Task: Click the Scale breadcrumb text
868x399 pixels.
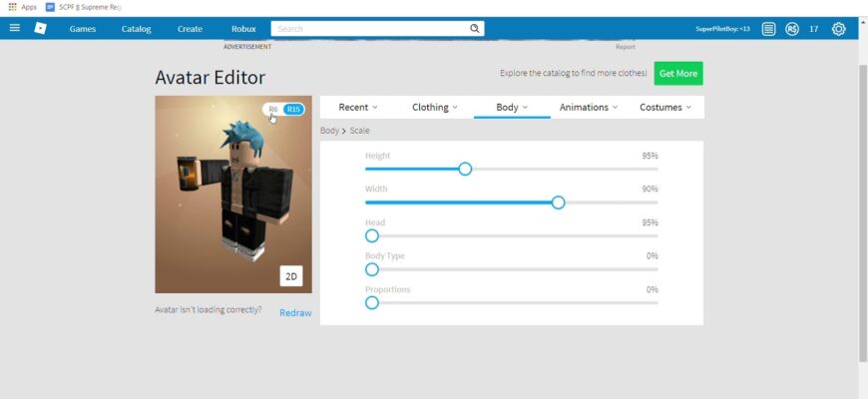Action: (359, 131)
